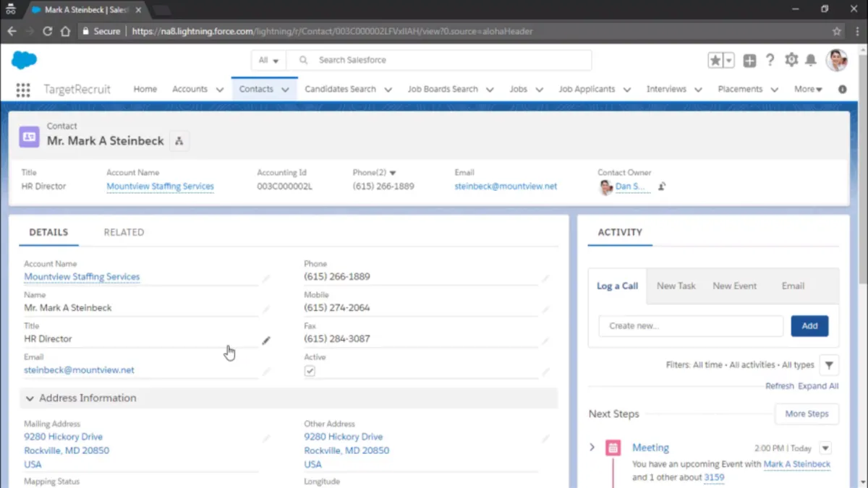868x488 pixels.
Task: Click the pencil edit icon for Title
Action: [x=266, y=340]
